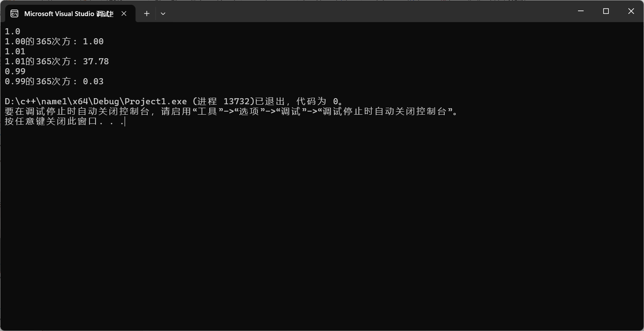Screen dimensions: 644x331
Task: Click the 按任意键关闭此窗口 prompt line
Action: 64,121
